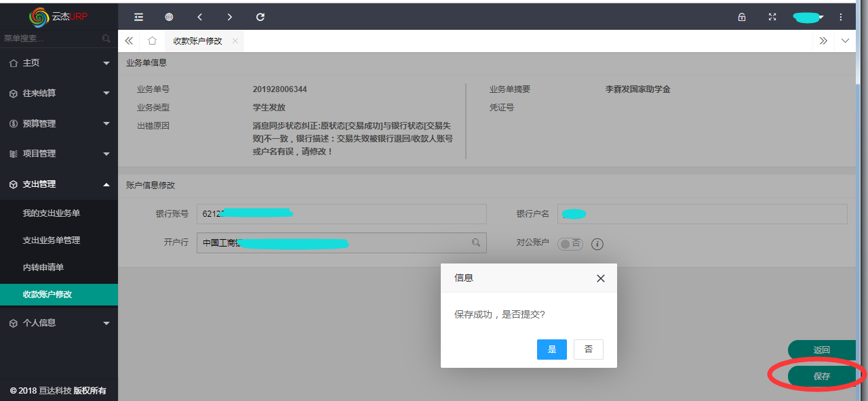The width and height of the screenshot is (868, 401).
Task: Expand the 往来结算 sidebar menu
Action: (x=59, y=93)
